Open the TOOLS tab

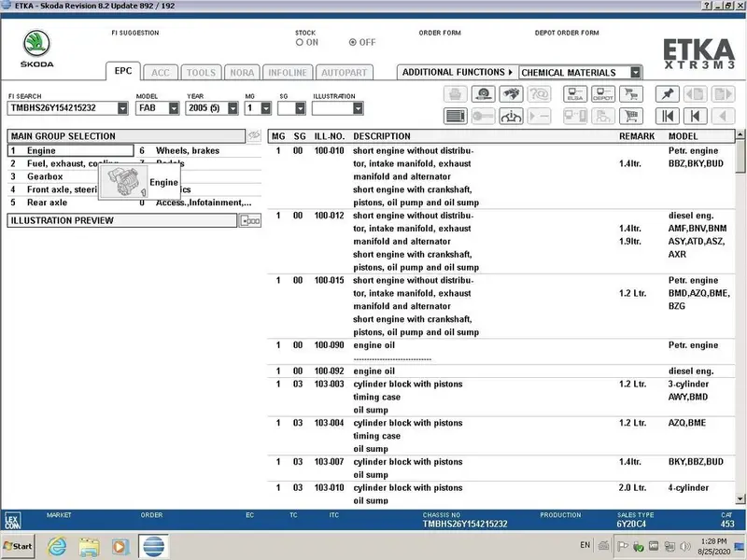(201, 73)
